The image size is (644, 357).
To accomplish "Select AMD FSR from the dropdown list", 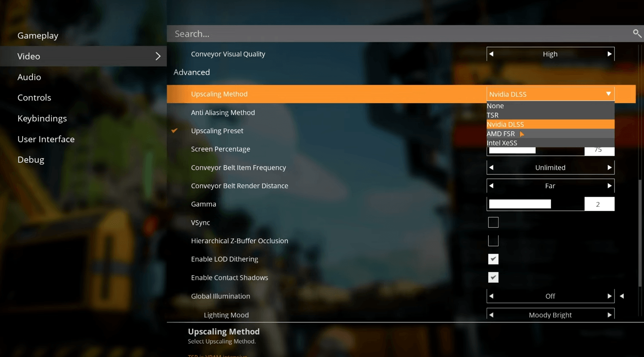I will [501, 134].
